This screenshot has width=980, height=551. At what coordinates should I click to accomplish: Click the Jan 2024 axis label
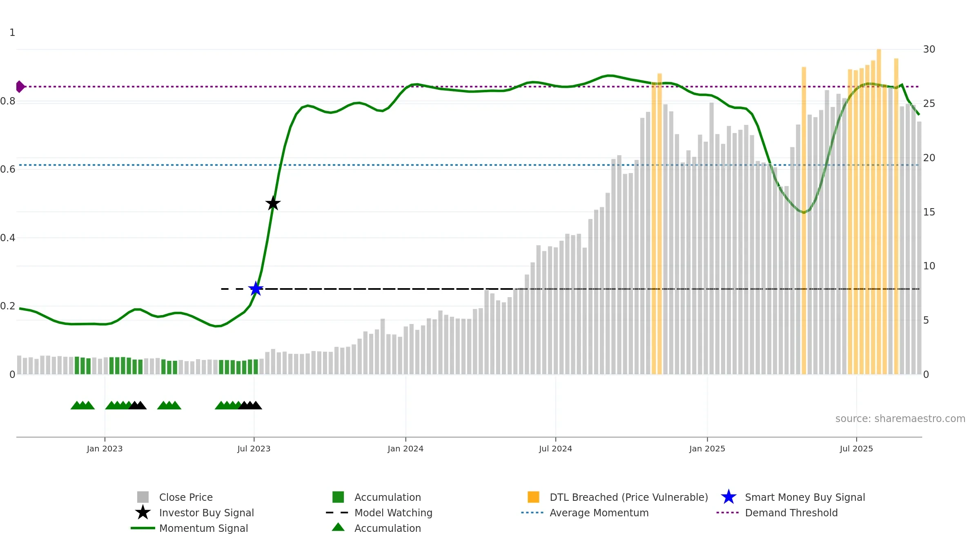click(x=405, y=449)
